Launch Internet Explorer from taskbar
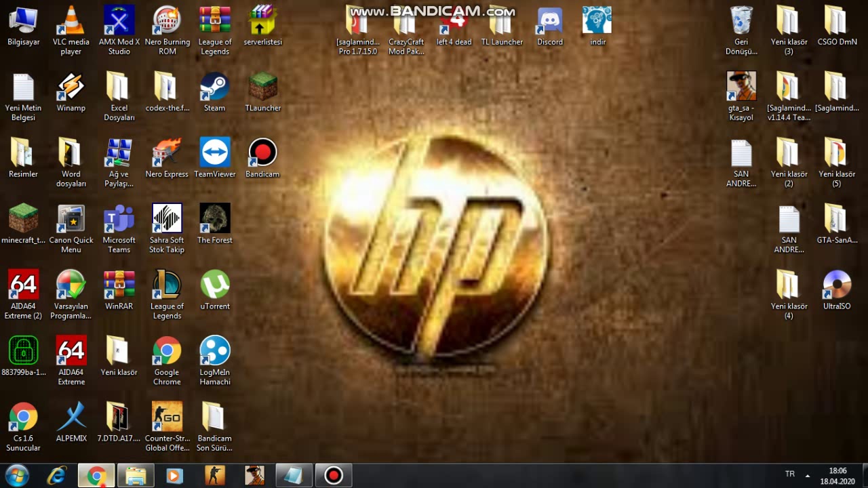 tap(56, 476)
